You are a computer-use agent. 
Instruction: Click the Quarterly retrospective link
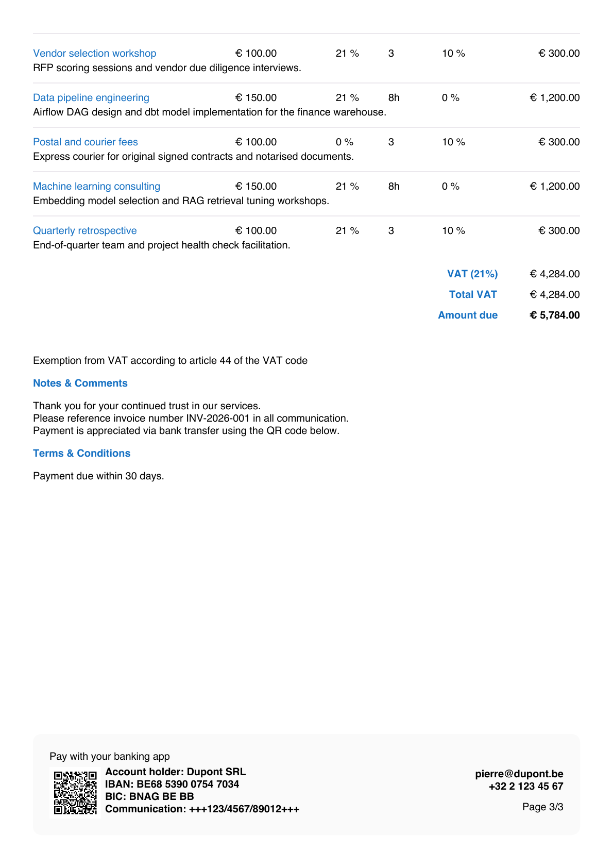[85, 230]
